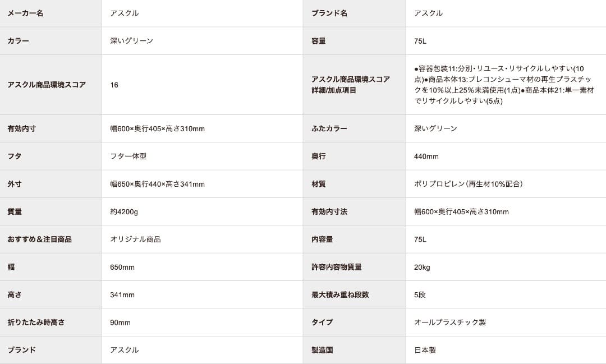The height and width of the screenshot is (364, 606).
Task: Click the score value 16
Action: [x=114, y=85]
